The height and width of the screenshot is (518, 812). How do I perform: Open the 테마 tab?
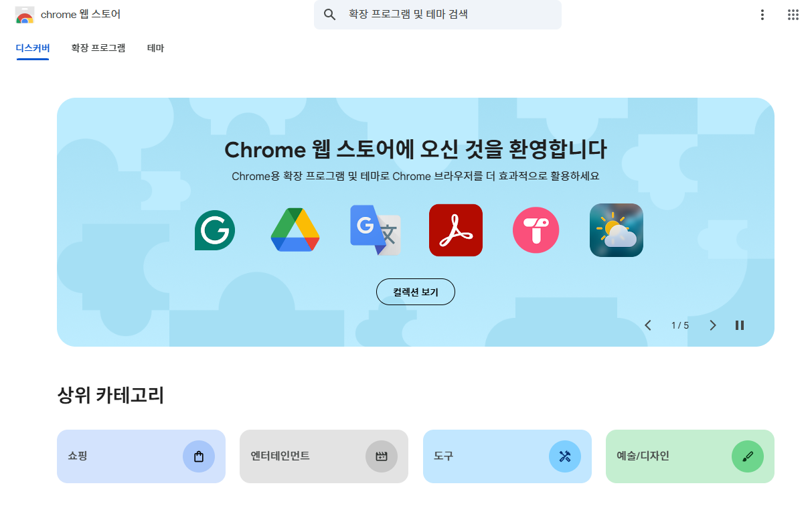155,48
